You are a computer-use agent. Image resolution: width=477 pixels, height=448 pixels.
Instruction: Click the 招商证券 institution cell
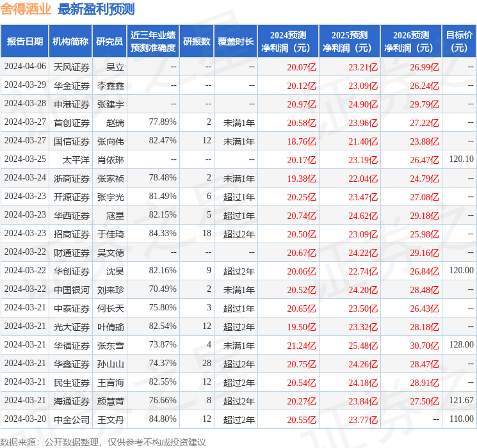click(x=72, y=234)
